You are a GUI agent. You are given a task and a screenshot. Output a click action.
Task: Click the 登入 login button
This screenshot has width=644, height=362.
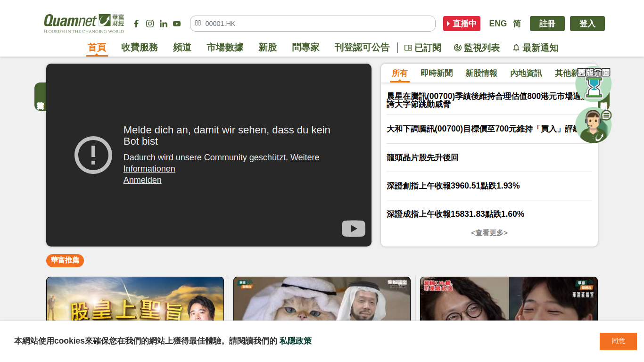[x=587, y=24]
